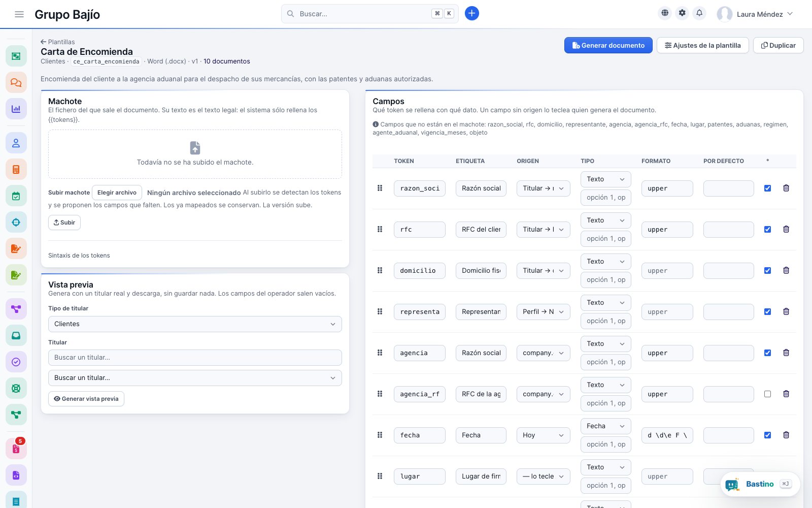This screenshot has height=508, width=812.
Task: Delete the fecha field row
Action: (786, 435)
